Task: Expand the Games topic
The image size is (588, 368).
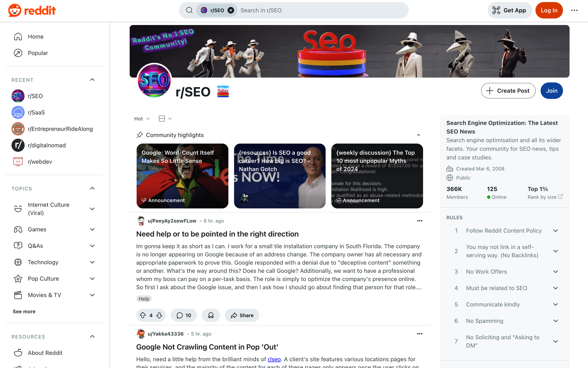Action: [x=92, y=229]
